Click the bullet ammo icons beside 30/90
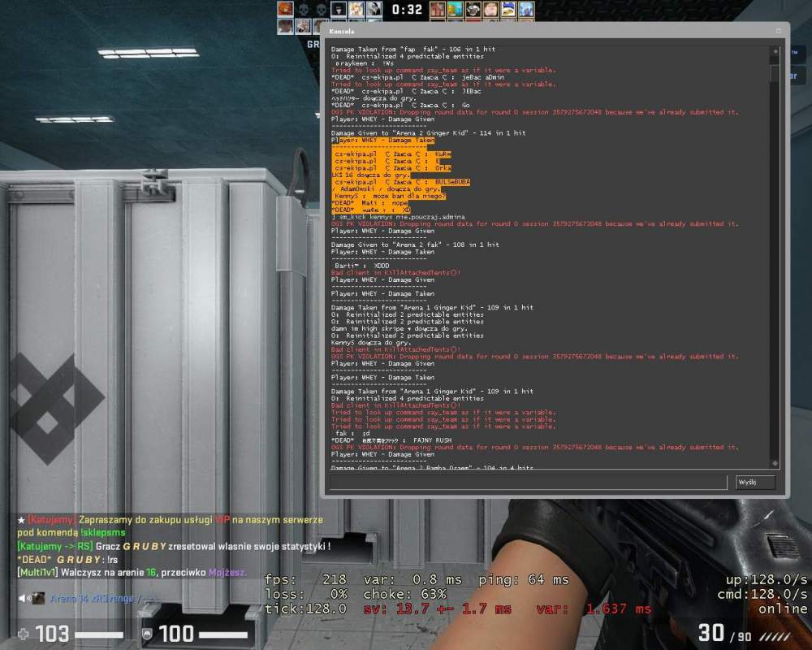 point(775,636)
